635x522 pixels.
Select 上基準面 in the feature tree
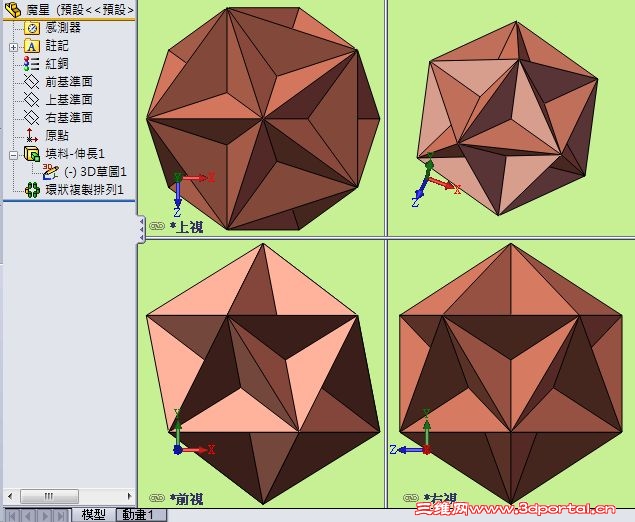pos(69,99)
